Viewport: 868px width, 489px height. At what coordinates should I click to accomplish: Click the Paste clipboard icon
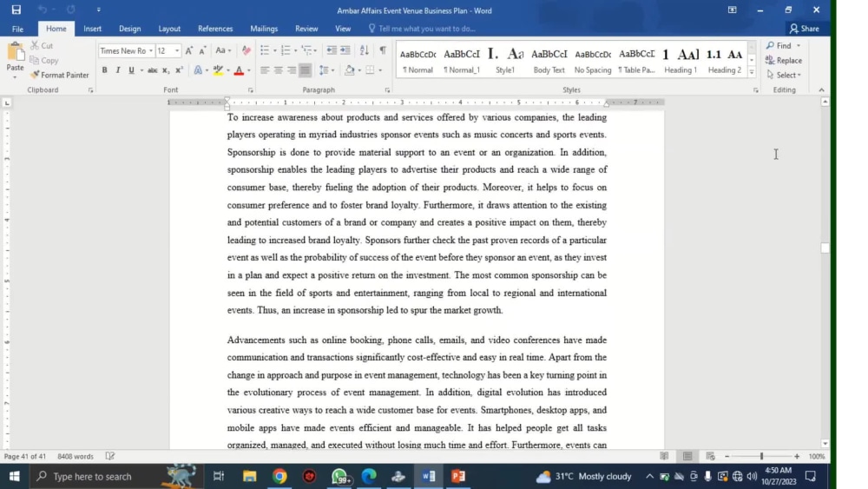pos(16,53)
